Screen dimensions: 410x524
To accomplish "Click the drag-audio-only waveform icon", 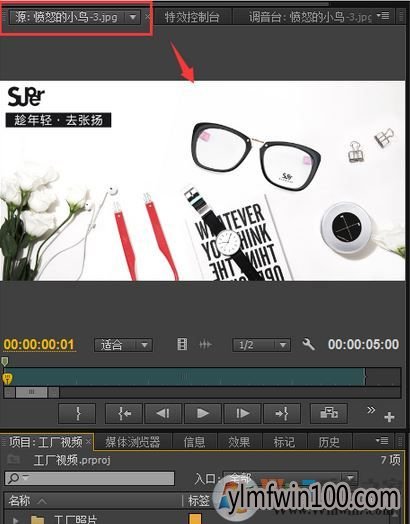I will [x=205, y=344].
